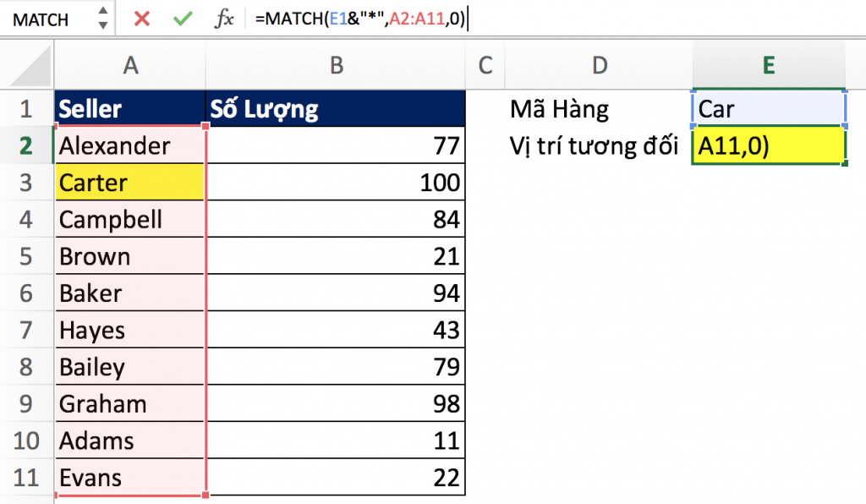Select column E header
This screenshot has width=866, height=504.
[769, 66]
